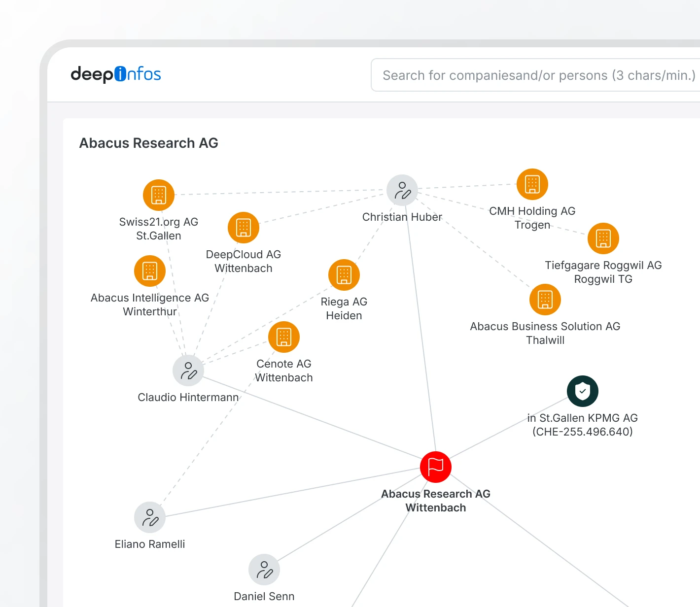
Task: Click the KPMG AG auditor shield icon
Action: coord(583,391)
